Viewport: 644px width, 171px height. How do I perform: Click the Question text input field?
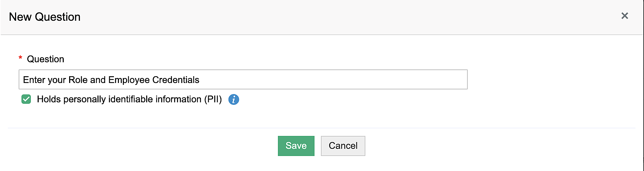[243, 79]
